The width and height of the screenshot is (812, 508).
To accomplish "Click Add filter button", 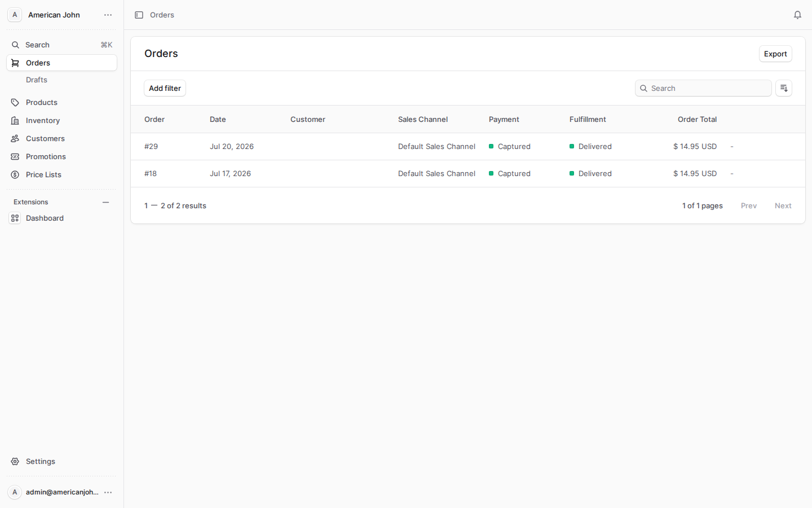I will tap(165, 88).
